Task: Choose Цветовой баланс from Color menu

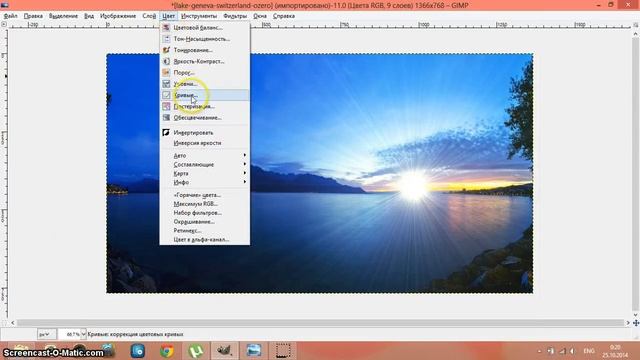Action: pyautogui.click(x=204, y=28)
